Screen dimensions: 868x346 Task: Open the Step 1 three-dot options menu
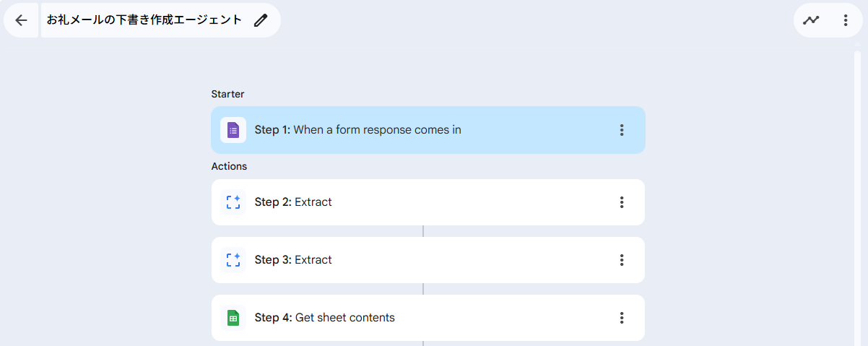tap(622, 130)
